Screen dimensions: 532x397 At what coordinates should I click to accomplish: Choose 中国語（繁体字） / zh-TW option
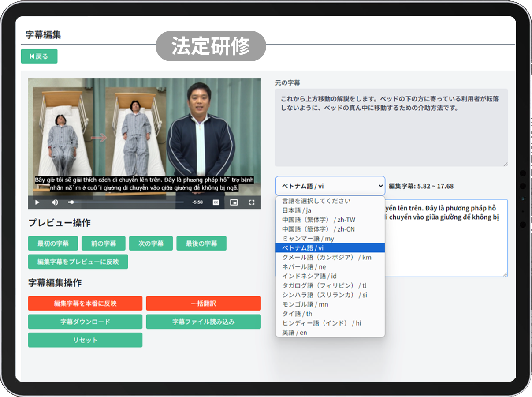click(330, 220)
